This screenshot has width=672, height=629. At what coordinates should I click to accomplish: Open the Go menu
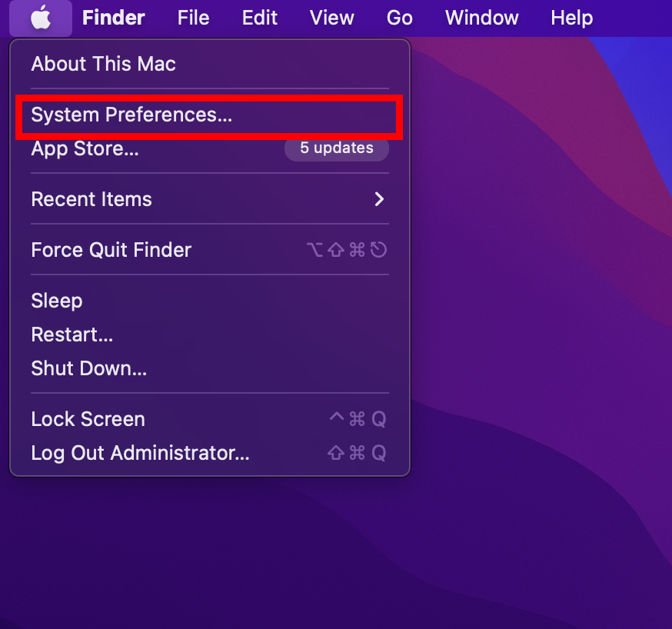399,18
